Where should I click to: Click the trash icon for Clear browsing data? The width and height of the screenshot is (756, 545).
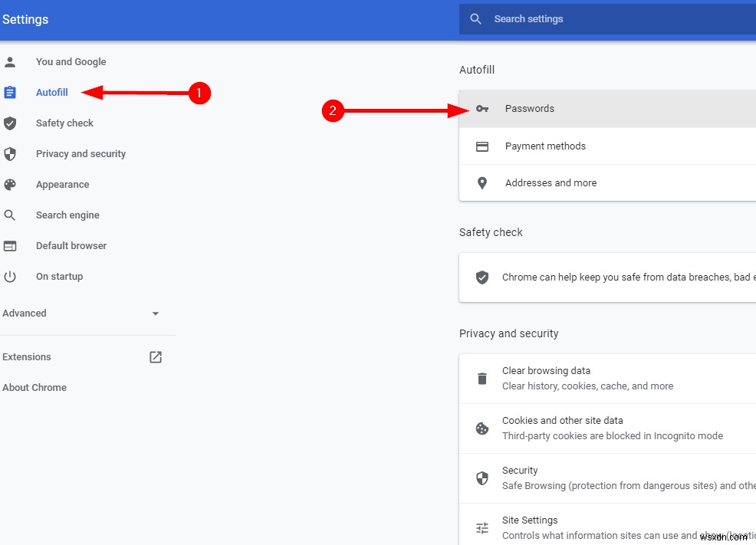(x=482, y=379)
